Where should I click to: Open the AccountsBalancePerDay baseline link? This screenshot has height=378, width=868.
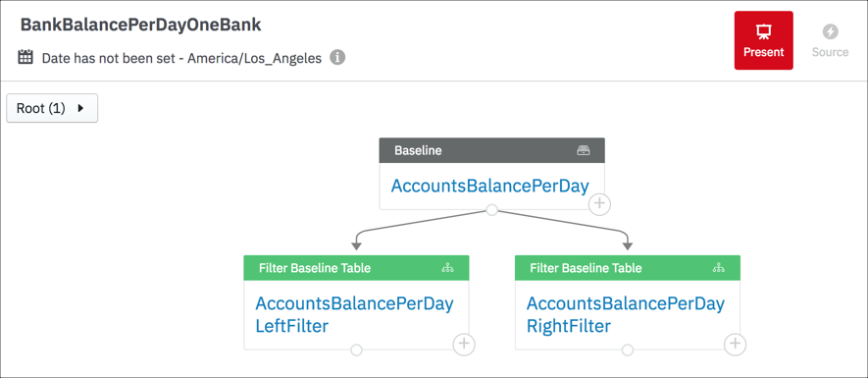click(490, 187)
